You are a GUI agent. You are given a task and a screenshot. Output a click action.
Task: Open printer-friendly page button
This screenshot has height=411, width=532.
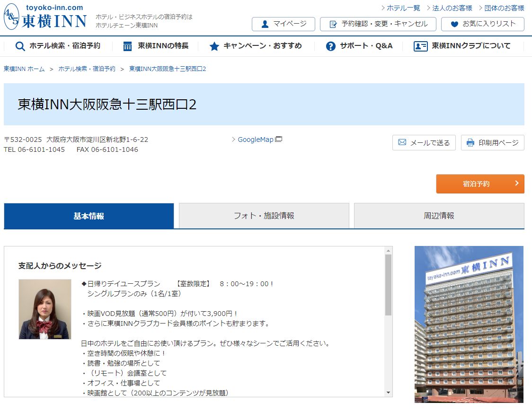point(492,143)
